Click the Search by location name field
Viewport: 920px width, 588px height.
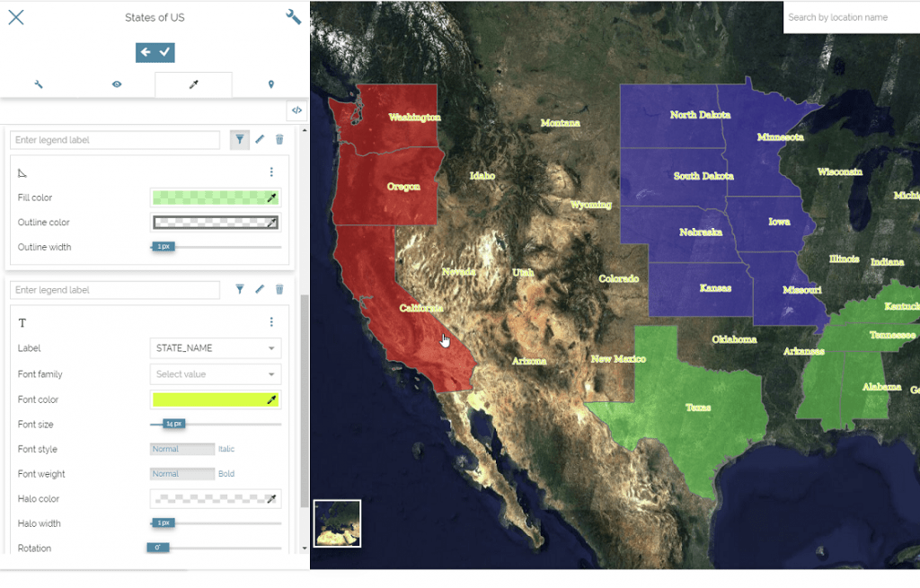pos(849,17)
